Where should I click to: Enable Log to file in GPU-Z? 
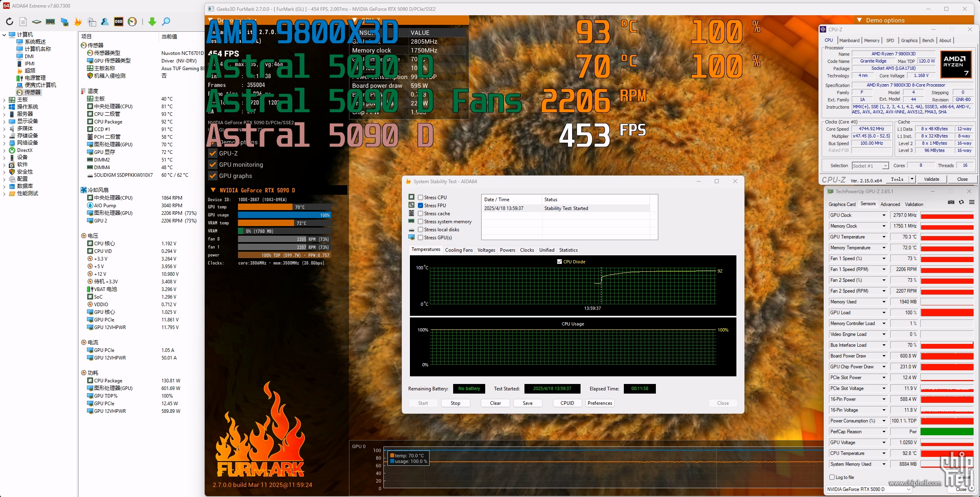click(x=832, y=477)
